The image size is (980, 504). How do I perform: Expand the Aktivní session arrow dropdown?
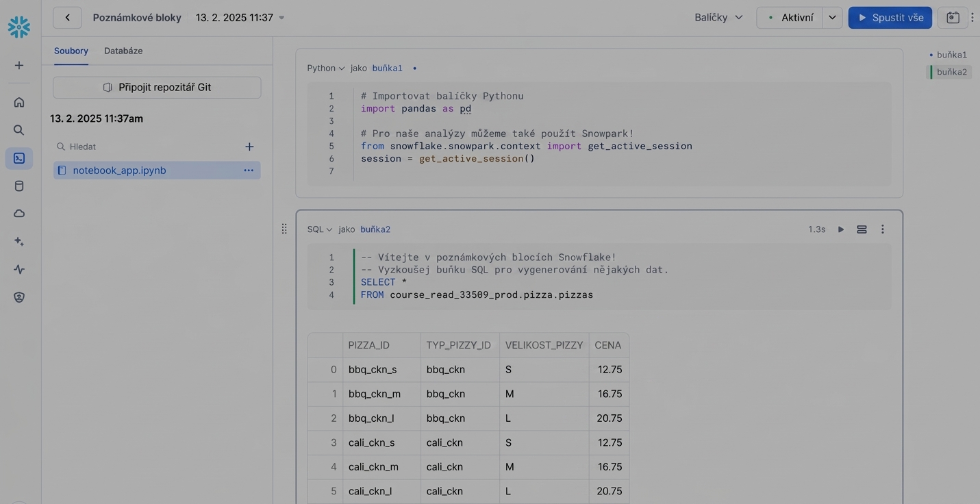pyautogui.click(x=832, y=18)
